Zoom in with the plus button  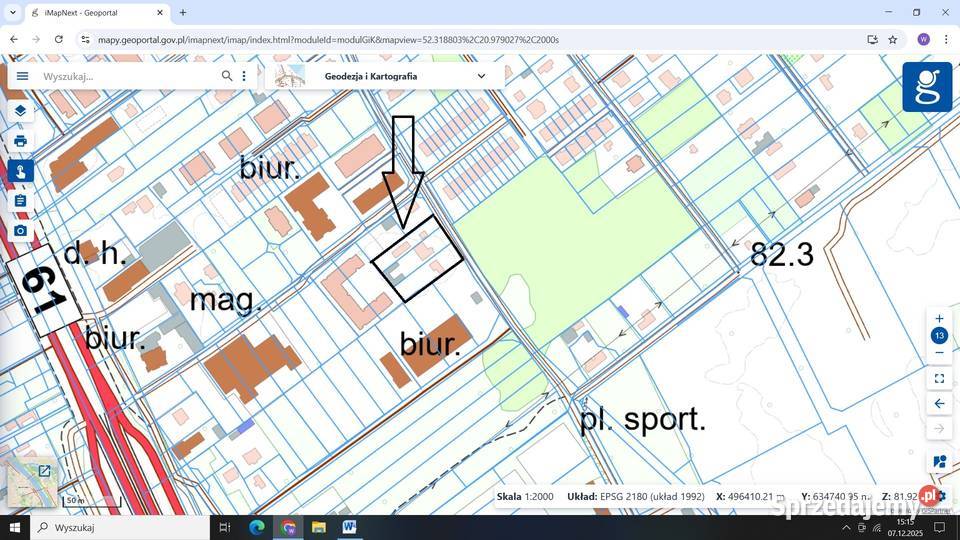pyautogui.click(x=939, y=318)
